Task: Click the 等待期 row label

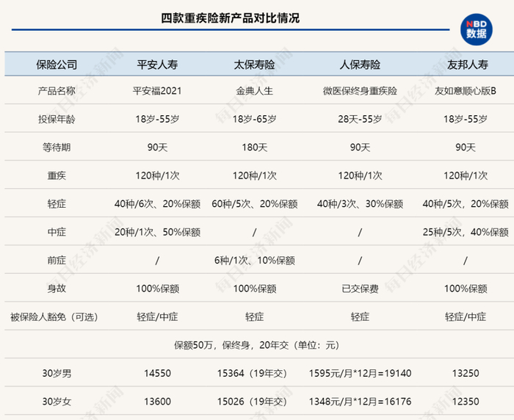Action: click(x=57, y=147)
